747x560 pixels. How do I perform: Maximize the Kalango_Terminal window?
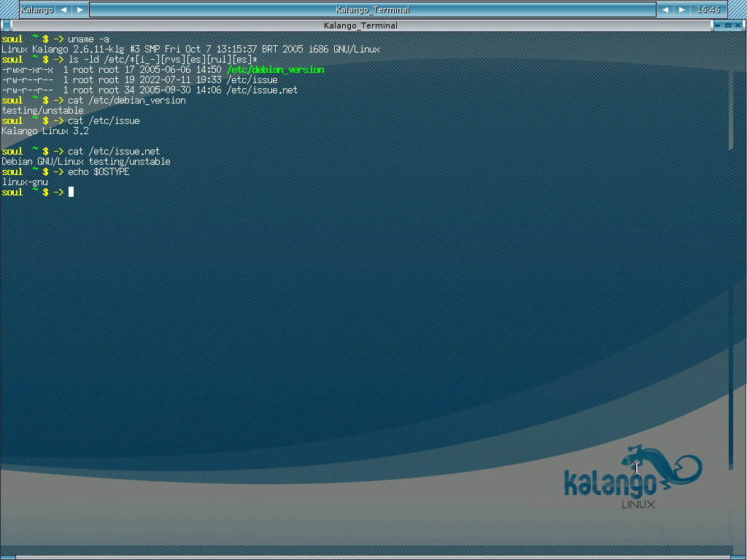(x=728, y=26)
